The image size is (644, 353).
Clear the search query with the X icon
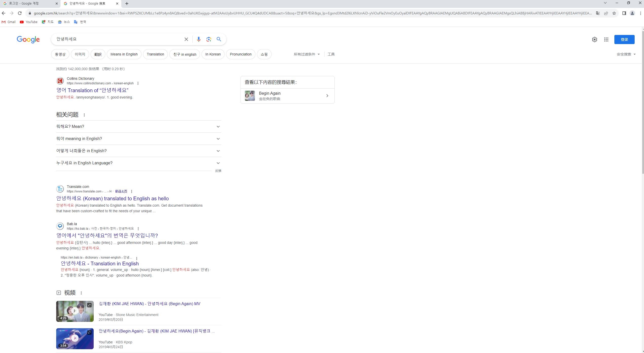186,39
